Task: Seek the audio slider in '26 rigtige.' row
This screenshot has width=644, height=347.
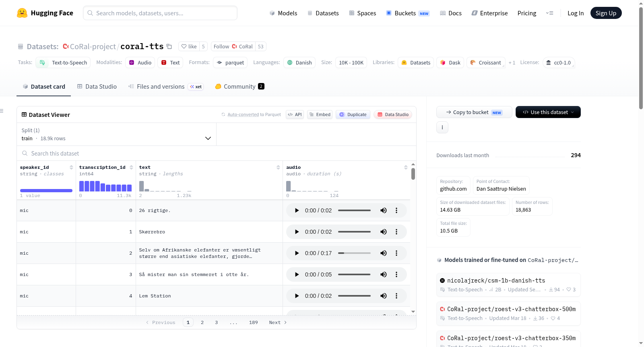Action: (354, 210)
